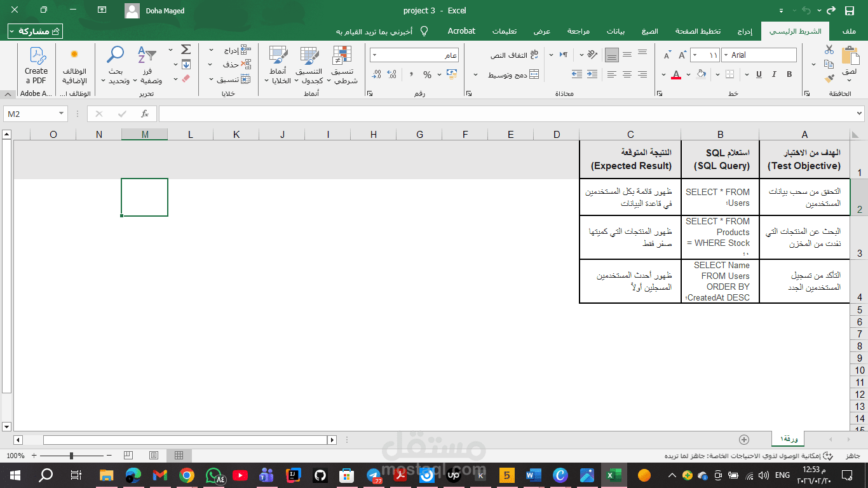Click the Cut scissors icon
This screenshot has width=868, height=488.
click(829, 50)
